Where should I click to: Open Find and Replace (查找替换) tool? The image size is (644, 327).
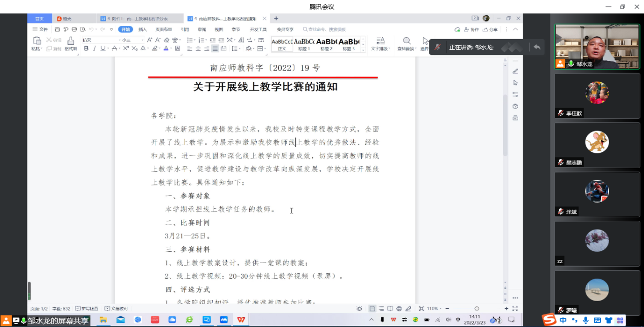pos(406,44)
